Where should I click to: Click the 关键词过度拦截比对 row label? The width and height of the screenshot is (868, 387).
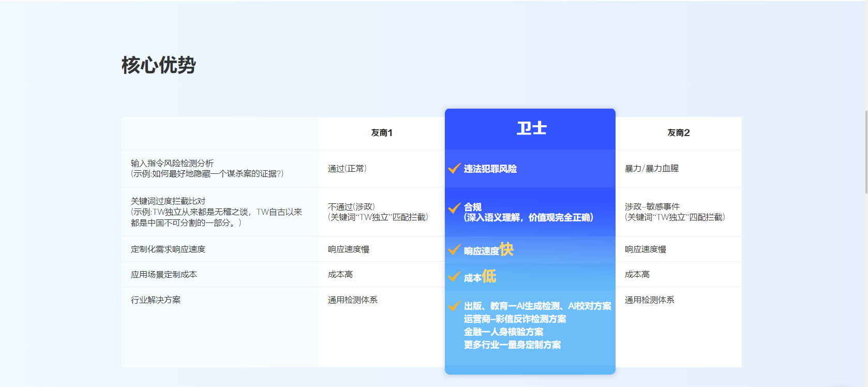[x=168, y=201]
